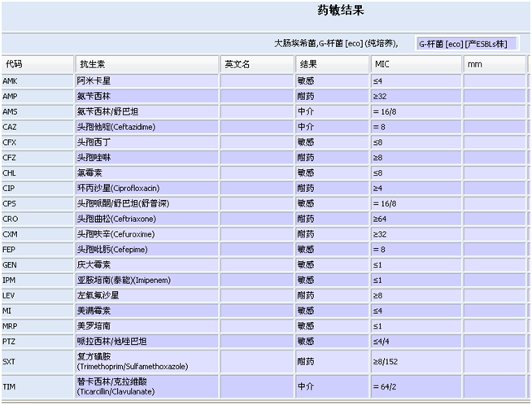Click the 替卡西林/克拉维酸 cell

[146, 385]
